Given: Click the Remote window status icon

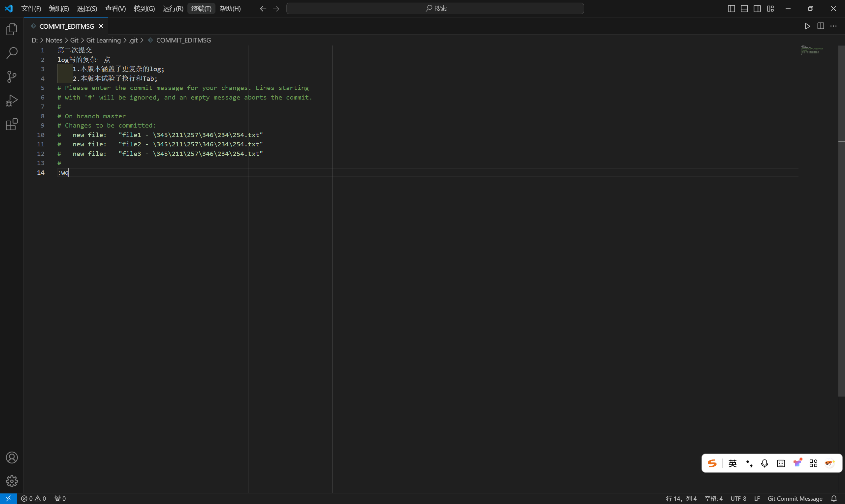Looking at the screenshot, I should point(8,499).
